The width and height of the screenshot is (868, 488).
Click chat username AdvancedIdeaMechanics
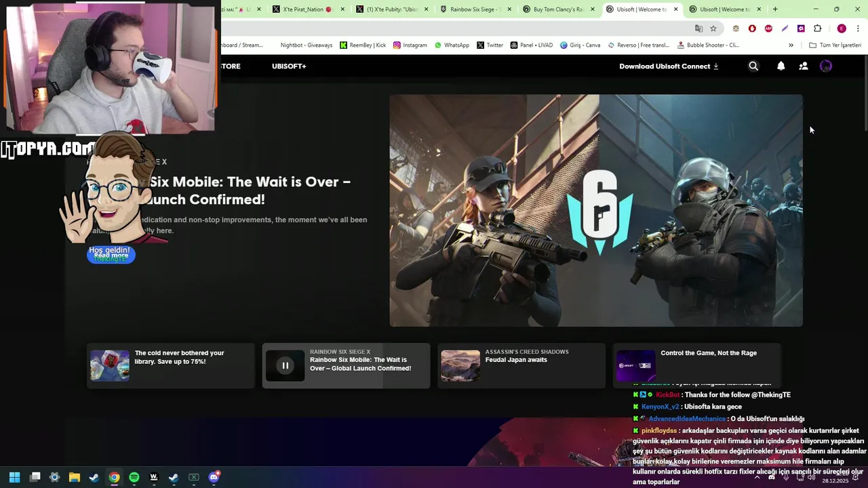click(x=687, y=419)
